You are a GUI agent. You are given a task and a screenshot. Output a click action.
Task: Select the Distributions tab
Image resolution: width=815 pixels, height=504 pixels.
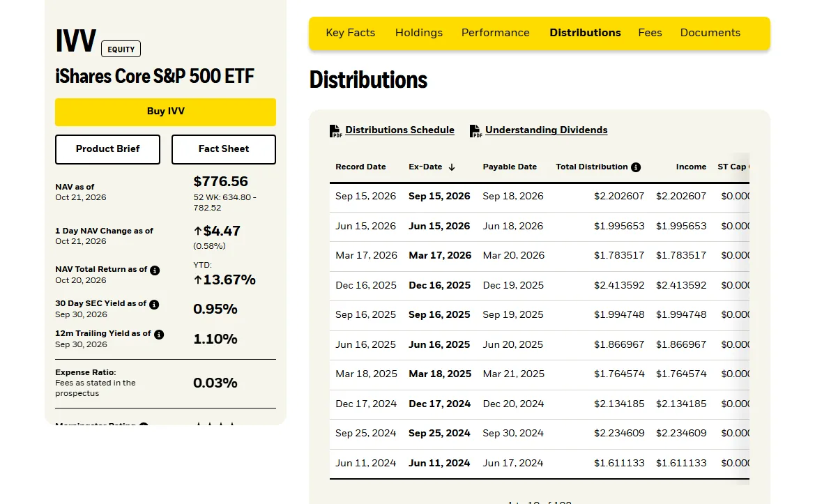click(585, 33)
